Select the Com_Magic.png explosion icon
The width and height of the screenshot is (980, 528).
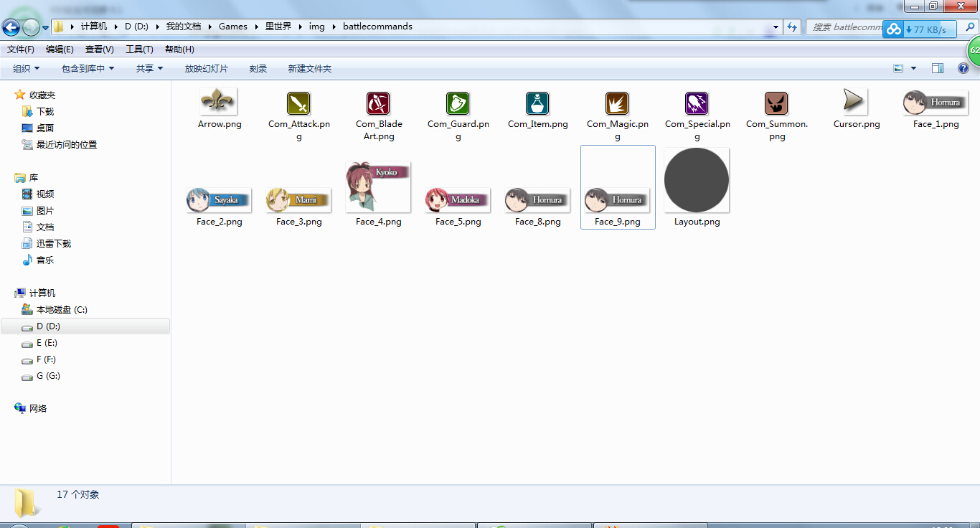click(x=617, y=103)
